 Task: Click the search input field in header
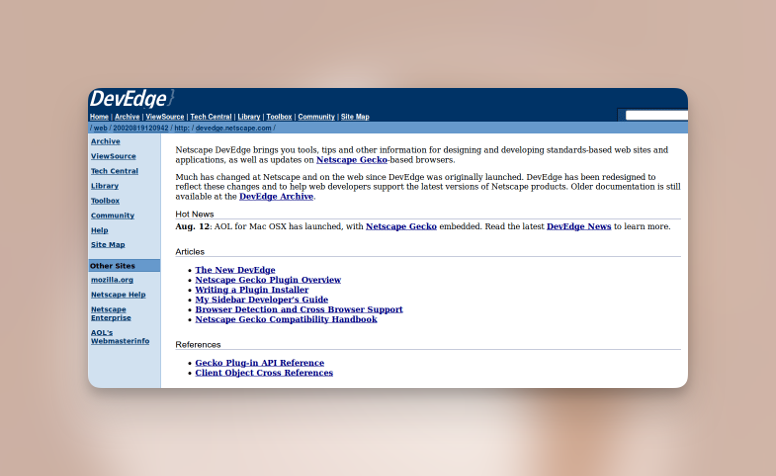tap(655, 115)
